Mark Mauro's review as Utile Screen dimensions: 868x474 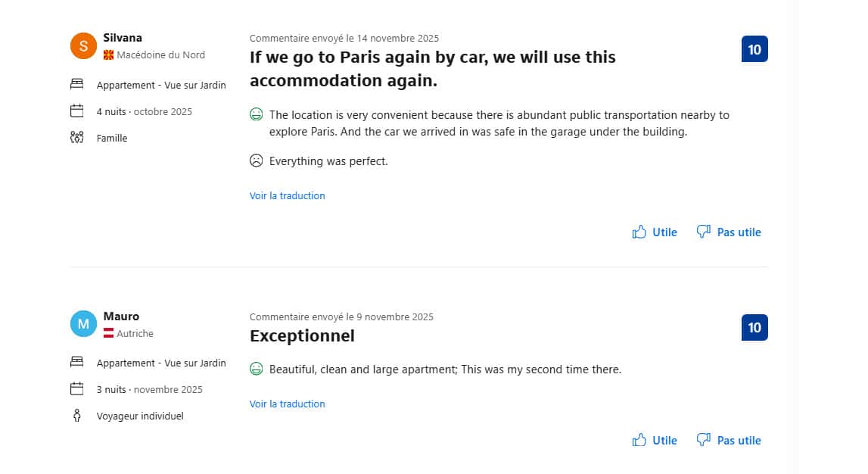coord(664,440)
